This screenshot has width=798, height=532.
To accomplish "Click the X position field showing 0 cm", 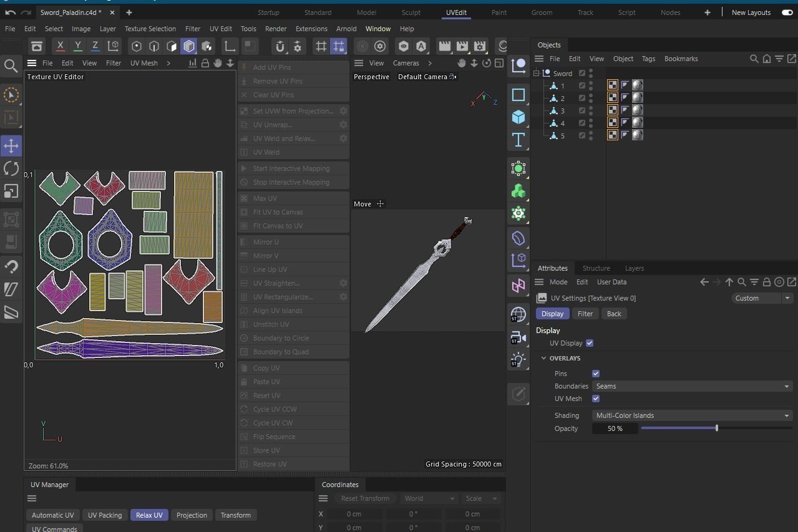I will pyautogui.click(x=354, y=514).
